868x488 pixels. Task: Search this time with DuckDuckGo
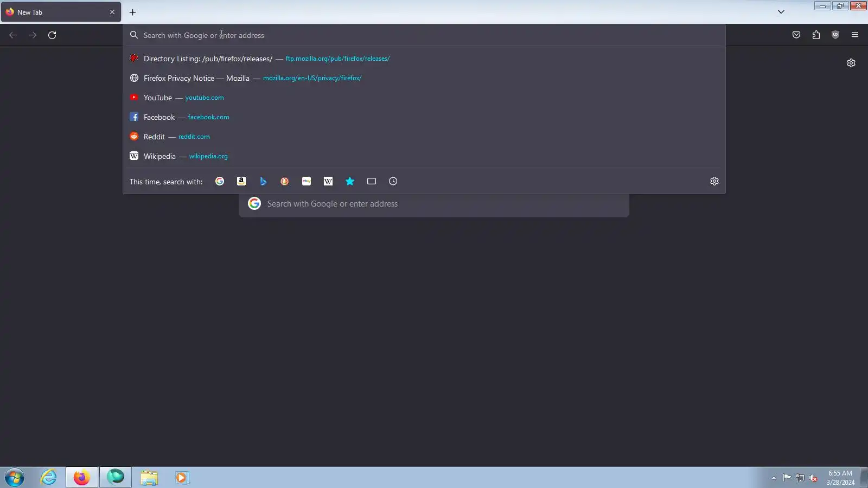[x=285, y=182]
